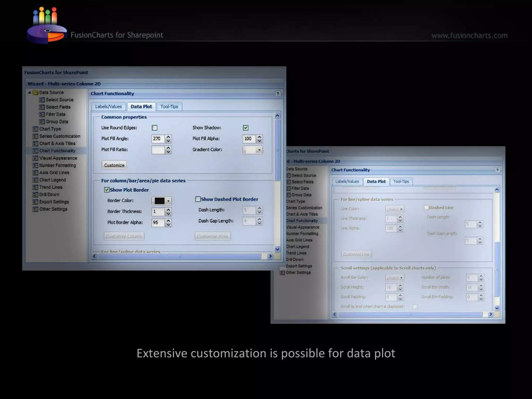Select Chart Legend in right window tree
532x399 pixels.
[298, 247]
